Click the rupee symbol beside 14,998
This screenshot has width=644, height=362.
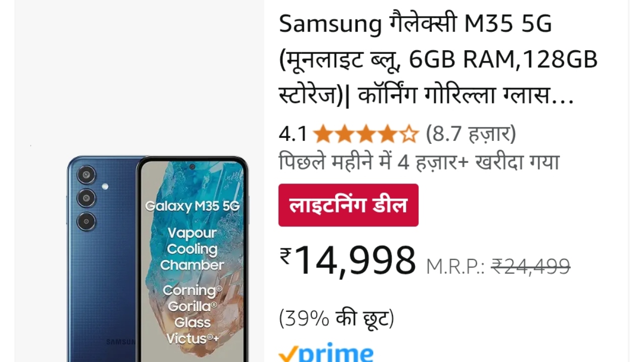click(286, 256)
